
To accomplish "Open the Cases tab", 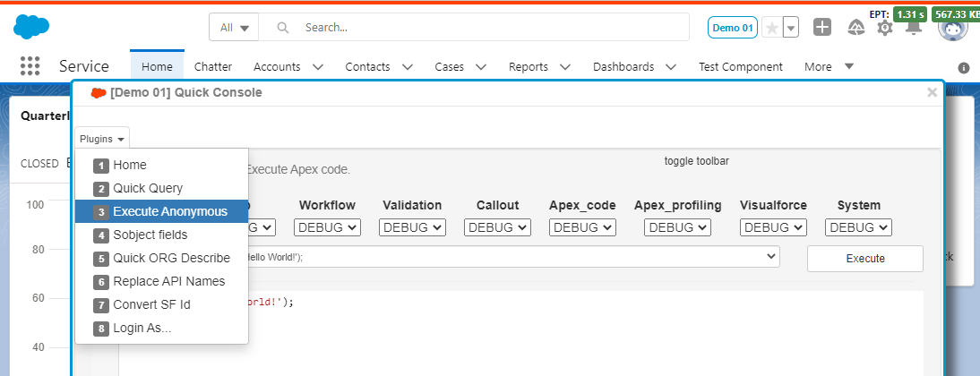I will [450, 66].
